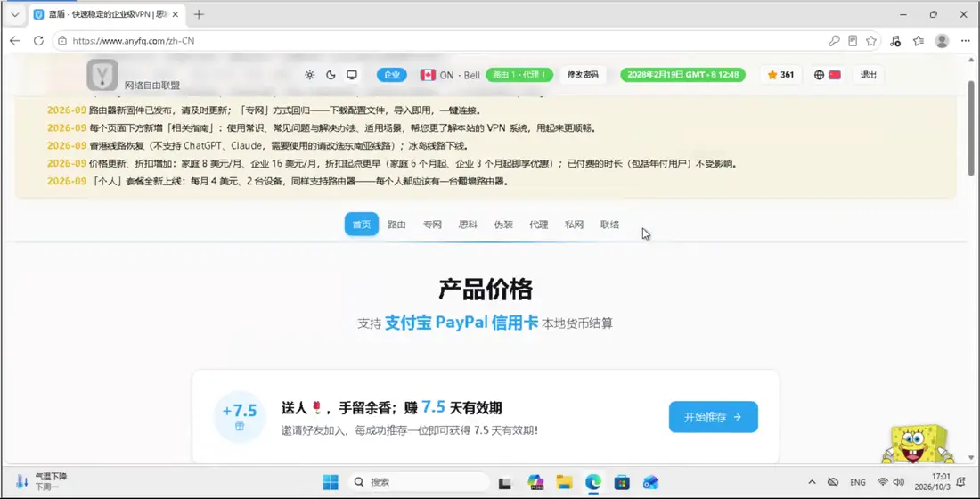This screenshot has width=980, height=499.
Task: Go back with the browser back arrow
Action: pos(15,41)
